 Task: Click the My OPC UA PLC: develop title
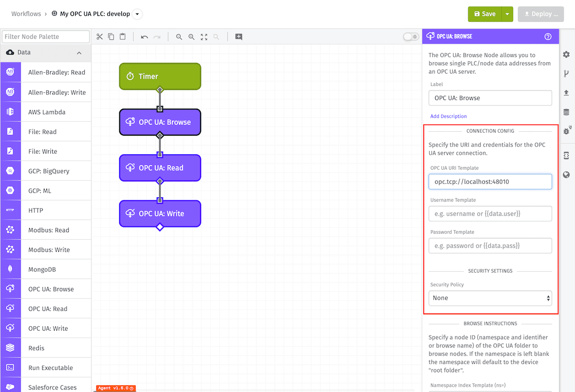(x=95, y=14)
